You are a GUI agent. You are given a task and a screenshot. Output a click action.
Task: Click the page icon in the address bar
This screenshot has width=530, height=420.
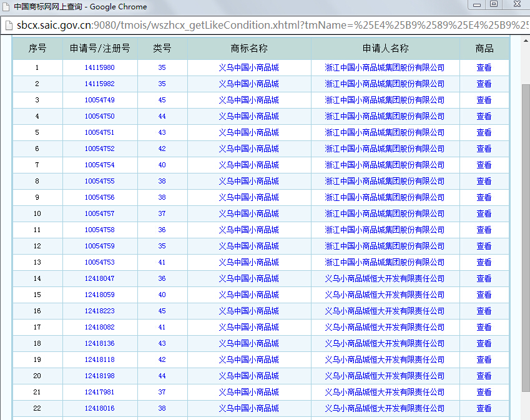coord(9,26)
